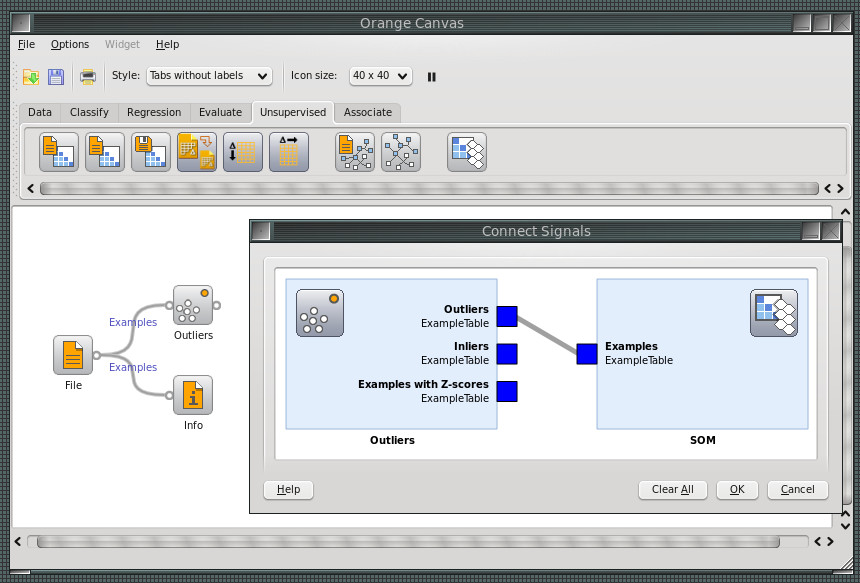This screenshot has height=583, width=860.
Task: Click the widget toolbar horizontal scrollbar track
Action: (429, 189)
